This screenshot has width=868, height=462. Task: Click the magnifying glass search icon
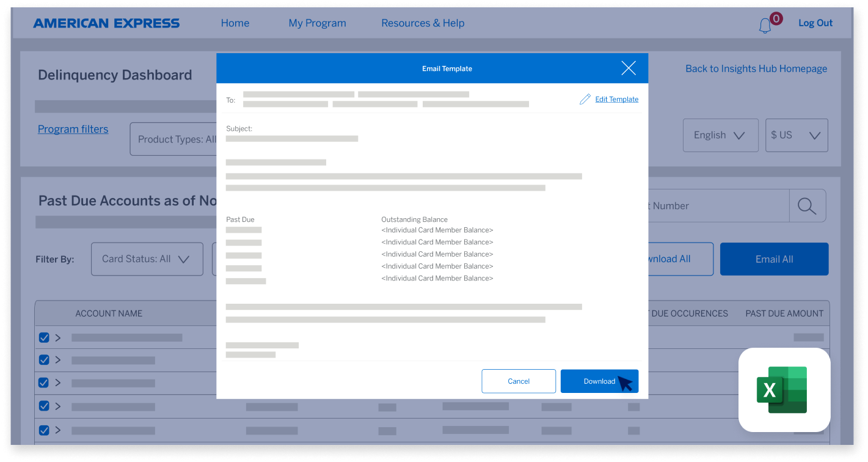(807, 206)
